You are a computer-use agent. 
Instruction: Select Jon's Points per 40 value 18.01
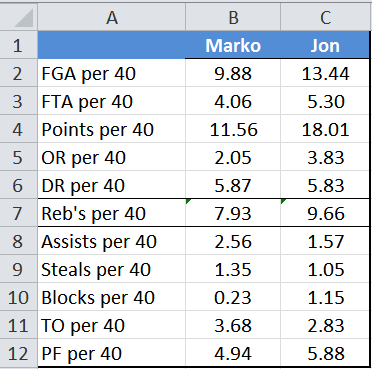point(325,129)
